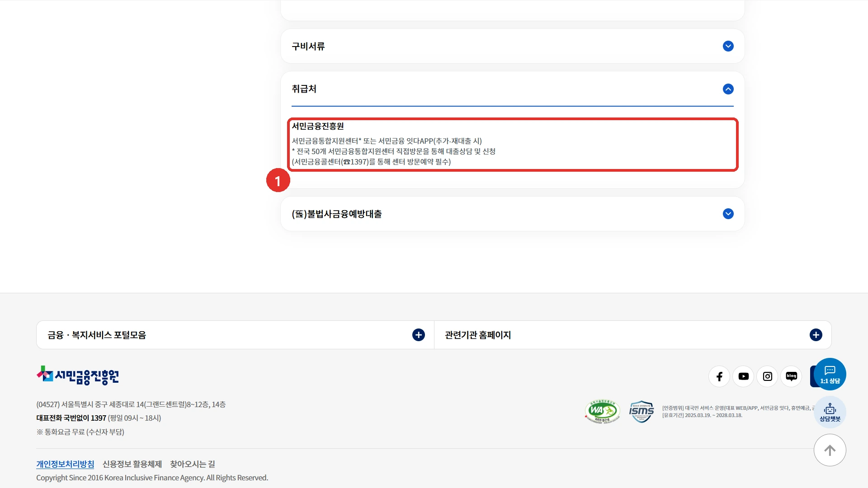The image size is (868, 488).
Task: Click the 취급처 heading text
Action: point(304,89)
